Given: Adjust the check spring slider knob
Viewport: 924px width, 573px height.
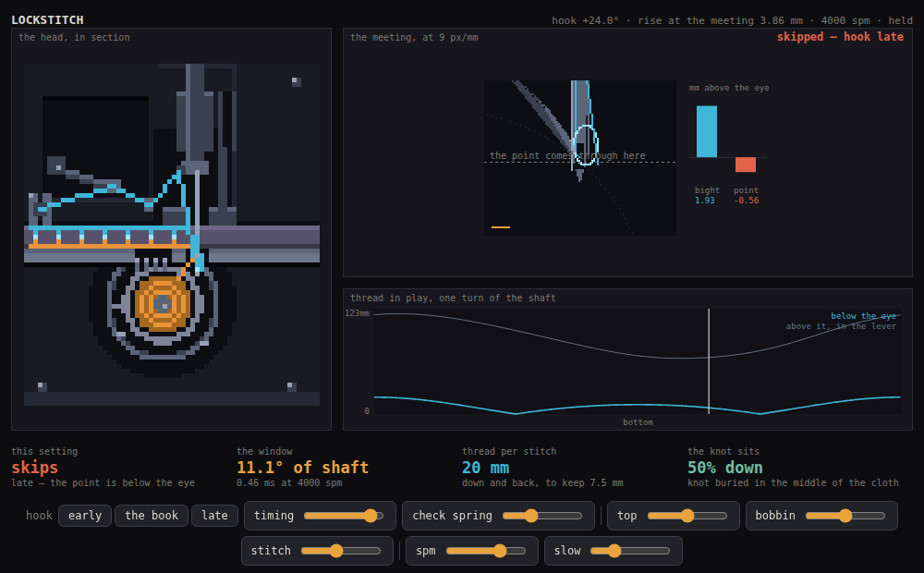Looking at the screenshot, I should (x=531, y=516).
